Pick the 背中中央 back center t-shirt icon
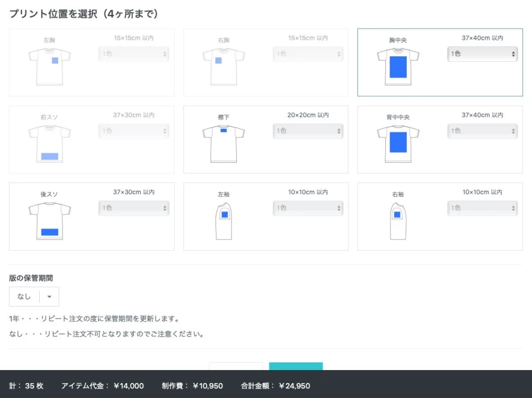This screenshot has height=398, width=532. (x=398, y=144)
